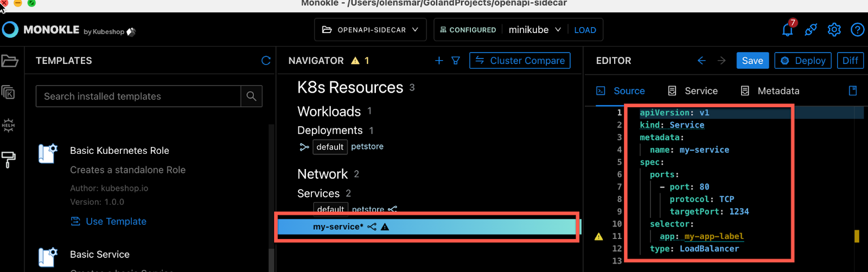Switch to the Metadata tab

[x=770, y=91]
